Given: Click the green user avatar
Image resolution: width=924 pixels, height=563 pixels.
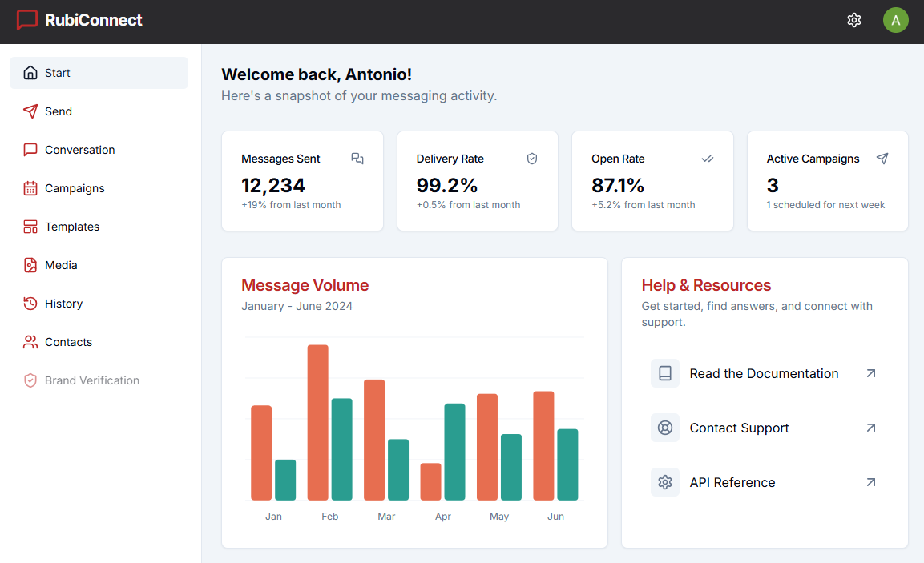Looking at the screenshot, I should pos(895,20).
